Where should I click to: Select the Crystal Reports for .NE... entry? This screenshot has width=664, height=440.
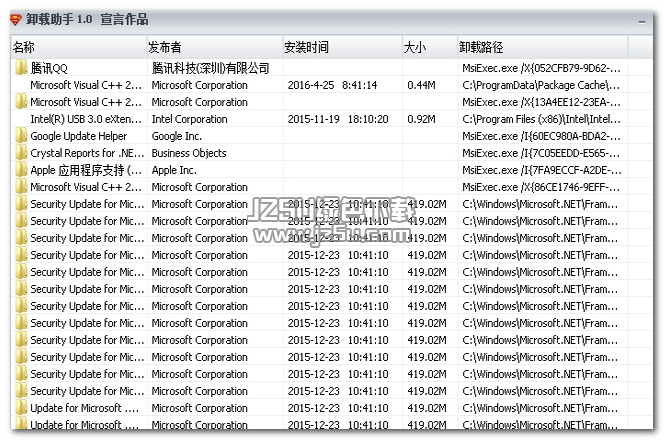coord(87,153)
